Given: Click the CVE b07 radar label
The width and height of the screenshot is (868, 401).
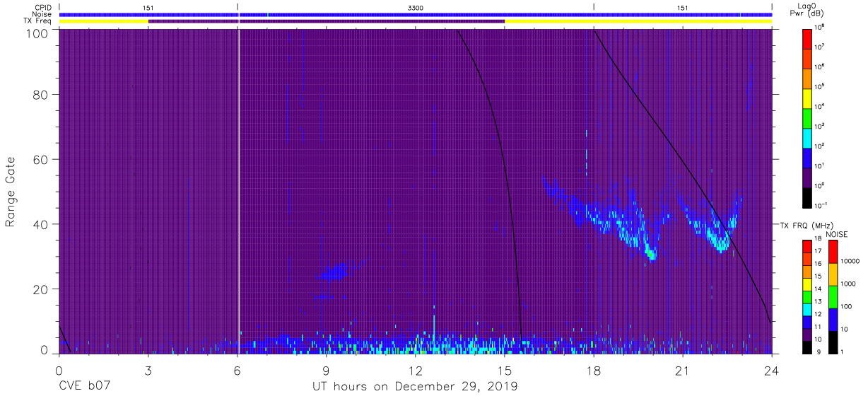Looking at the screenshot, I should (x=84, y=387).
